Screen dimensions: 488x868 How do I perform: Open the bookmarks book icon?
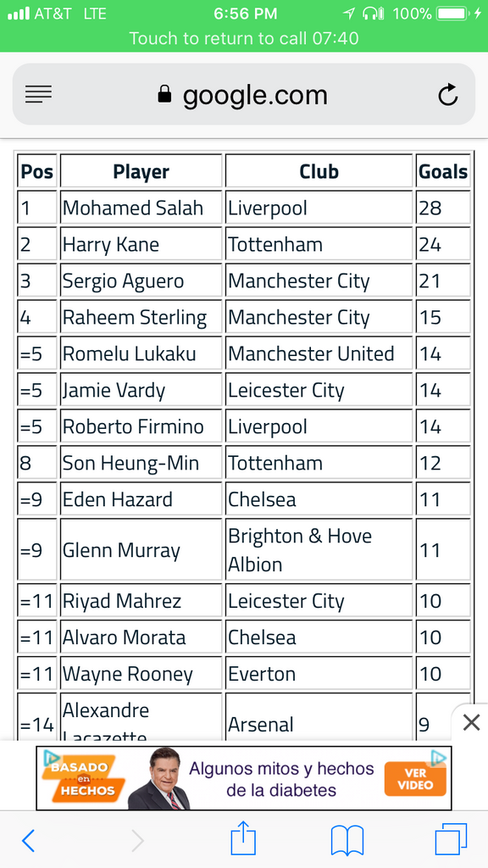(347, 840)
